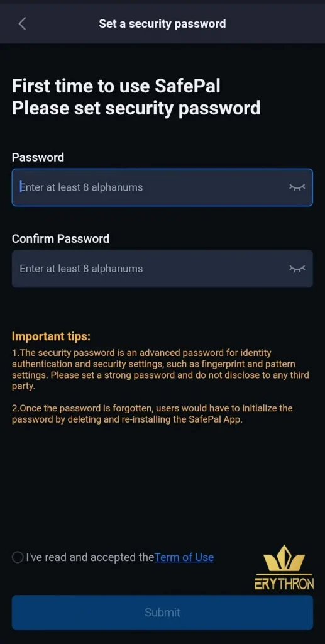Tap the Submit button
The width and height of the screenshot is (325, 644).
162,613
